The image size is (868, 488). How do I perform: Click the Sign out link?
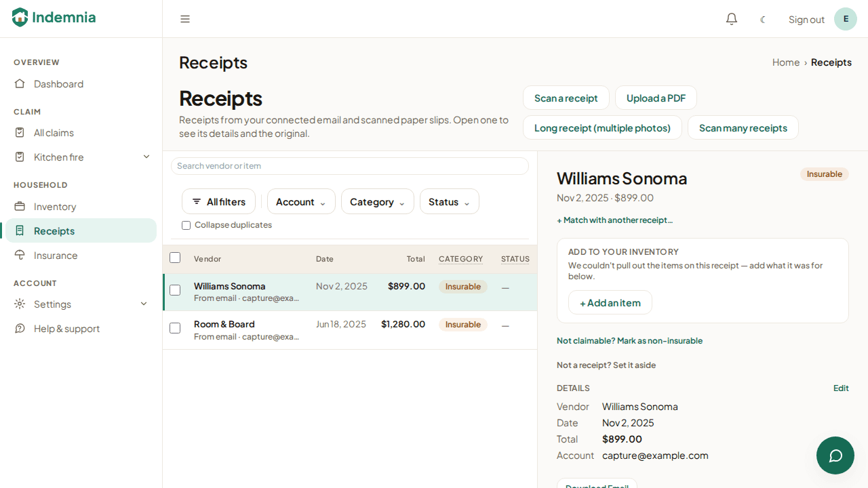click(806, 20)
